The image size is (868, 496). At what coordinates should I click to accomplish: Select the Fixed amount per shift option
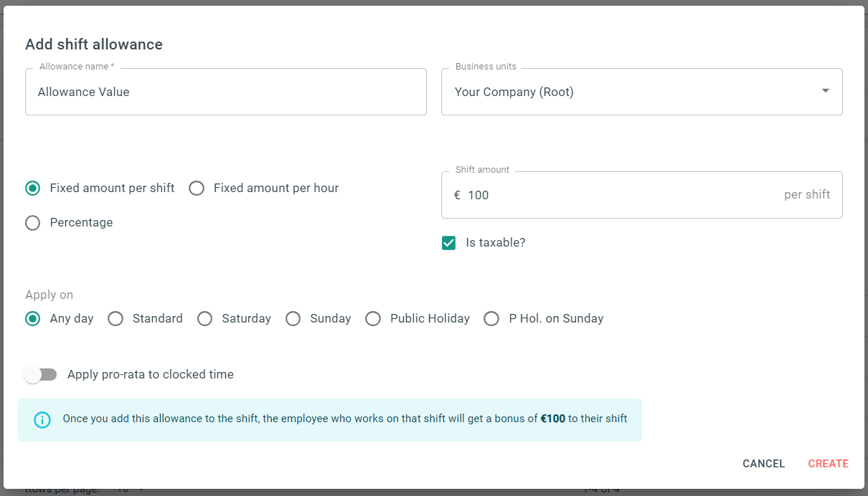coord(32,188)
